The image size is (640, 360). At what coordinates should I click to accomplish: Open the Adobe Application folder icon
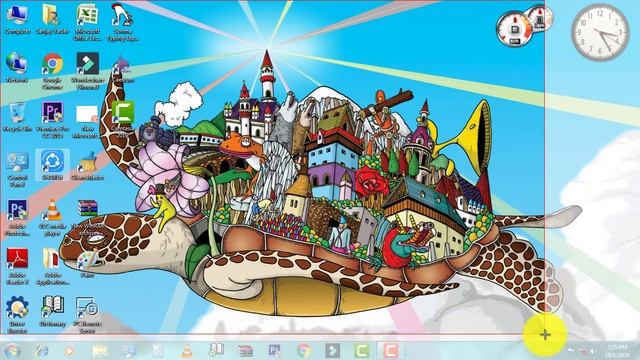pyautogui.click(x=52, y=266)
